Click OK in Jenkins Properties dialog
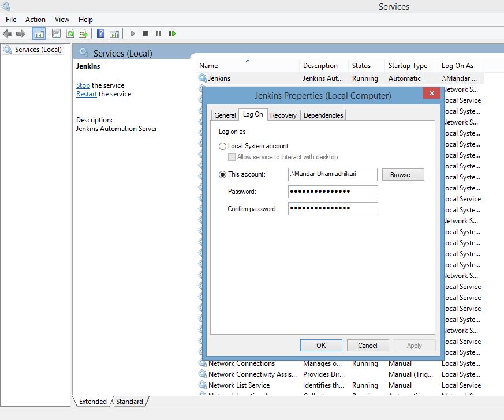The image size is (504, 420). click(x=321, y=345)
